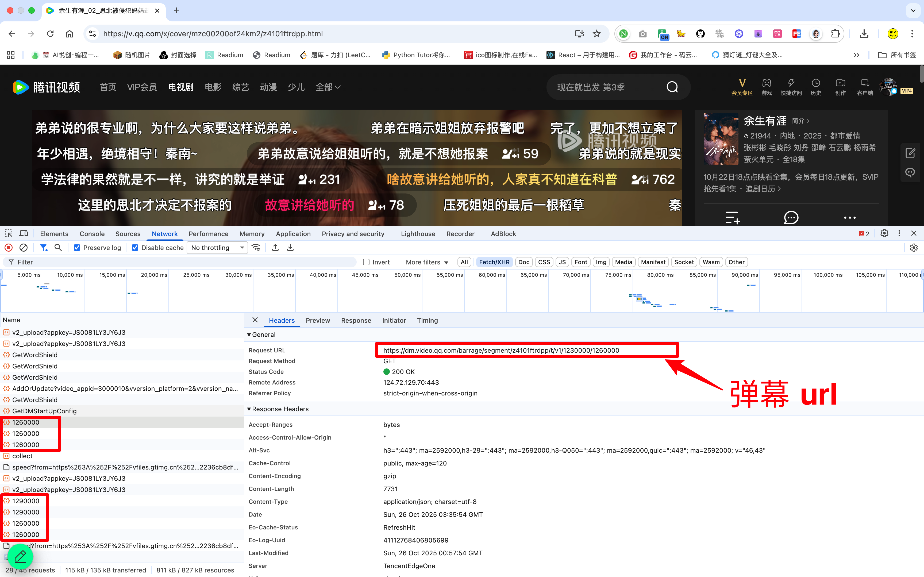Image resolution: width=924 pixels, height=577 pixels.
Task: Open DevTools settings gear
Action: coord(884,233)
